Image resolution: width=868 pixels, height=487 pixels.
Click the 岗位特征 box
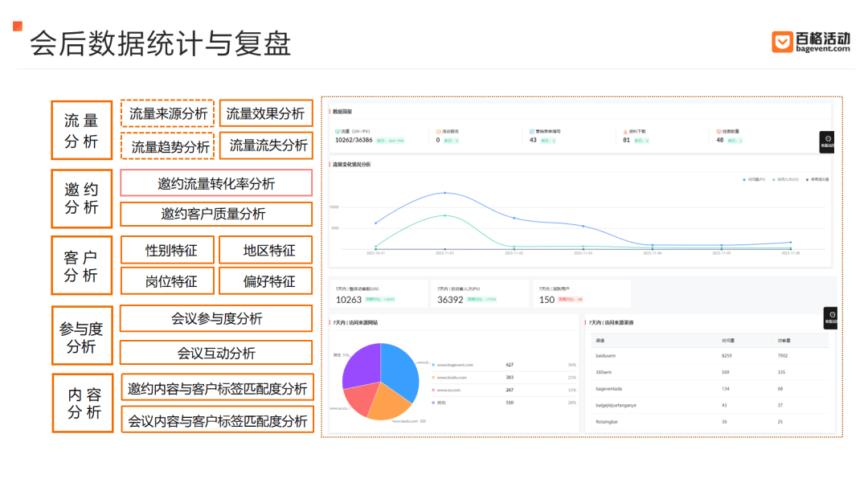tap(168, 281)
